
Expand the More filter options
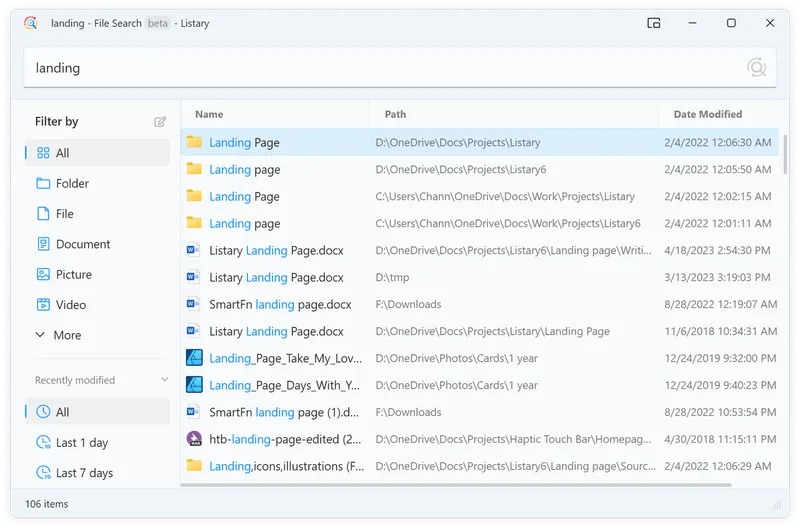[x=66, y=335]
